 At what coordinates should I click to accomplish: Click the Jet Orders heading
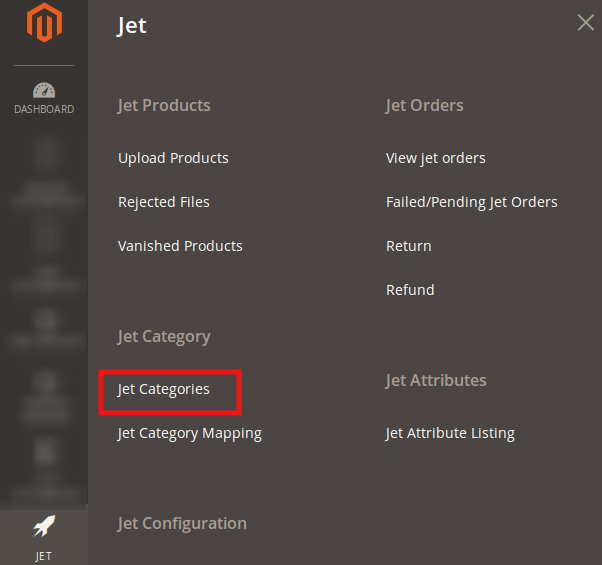[x=424, y=106]
